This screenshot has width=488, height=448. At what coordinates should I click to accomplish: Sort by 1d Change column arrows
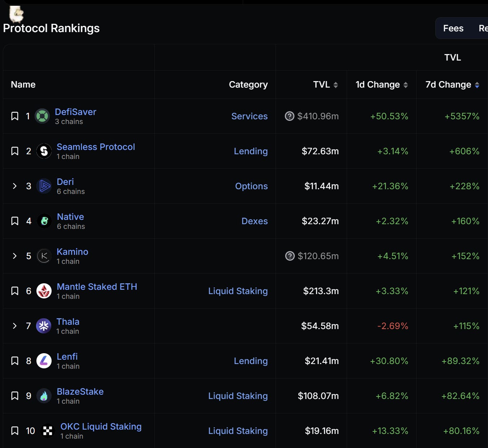click(405, 85)
